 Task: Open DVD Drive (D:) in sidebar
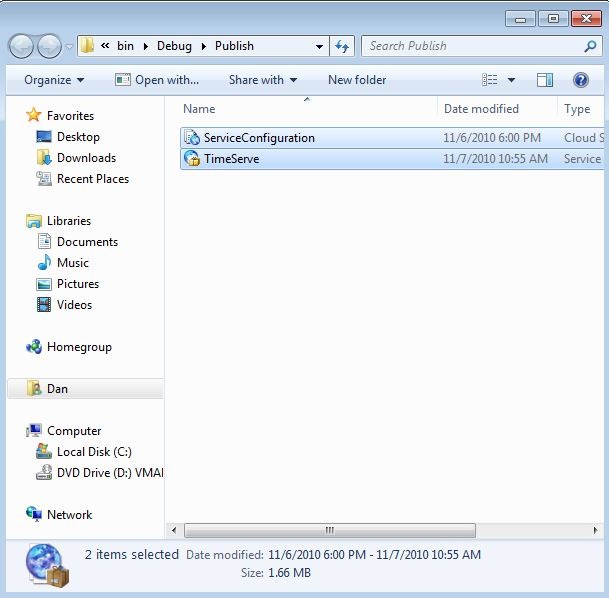(110, 473)
